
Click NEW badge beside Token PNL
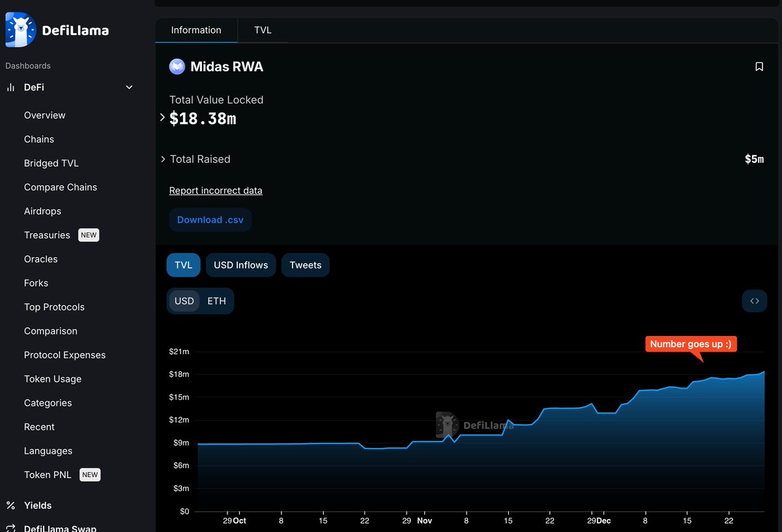pos(90,475)
